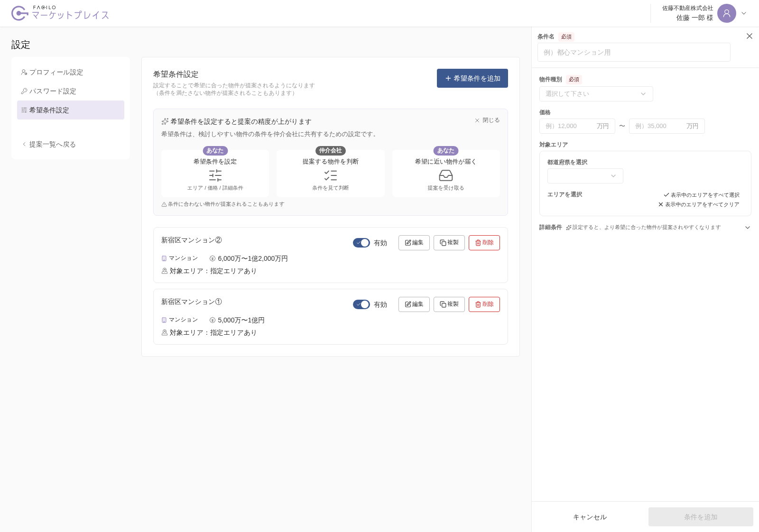This screenshot has height=532, width=759.
Task: Focus the 条件名 input field
Action: pyautogui.click(x=634, y=52)
